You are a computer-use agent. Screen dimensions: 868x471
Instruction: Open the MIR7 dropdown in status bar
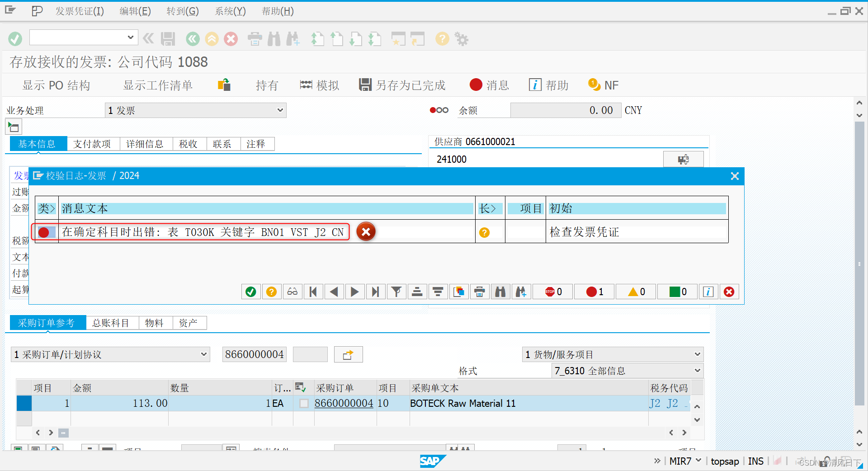[699, 461]
